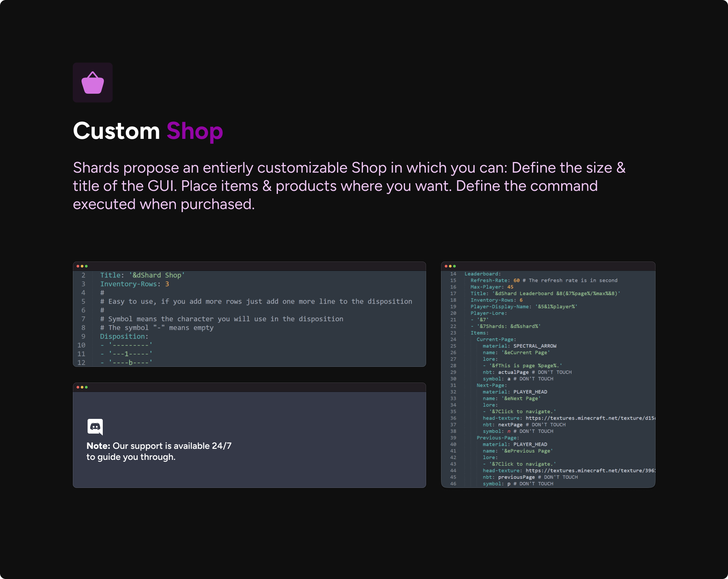Image resolution: width=728 pixels, height=579 pixels.
Task: Click red dot on Leaderboard code window
Action: [x=446, y=266]
